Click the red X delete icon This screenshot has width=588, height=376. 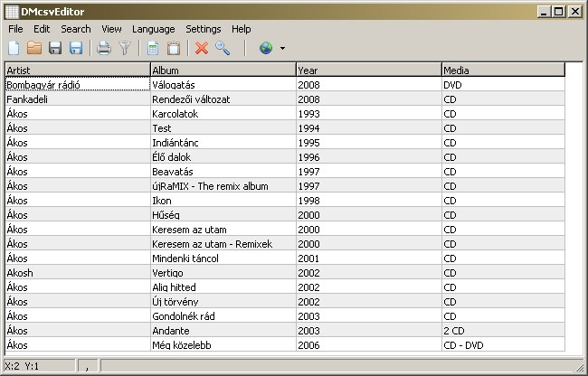[x=202, y=48]
